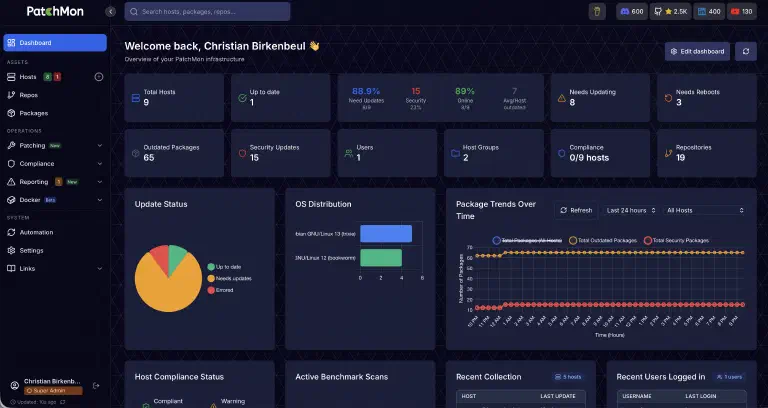
Task: Expand the Patching menu chevron
Action: (99, 145)
